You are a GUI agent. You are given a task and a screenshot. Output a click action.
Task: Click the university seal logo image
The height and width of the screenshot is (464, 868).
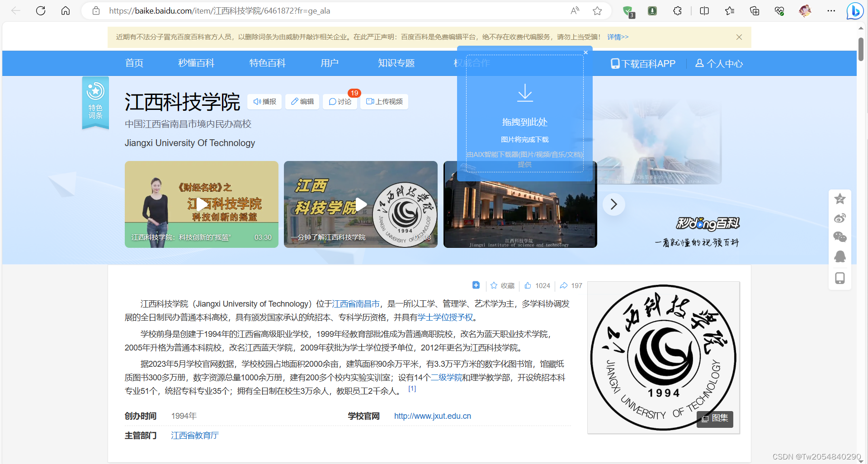663,358
